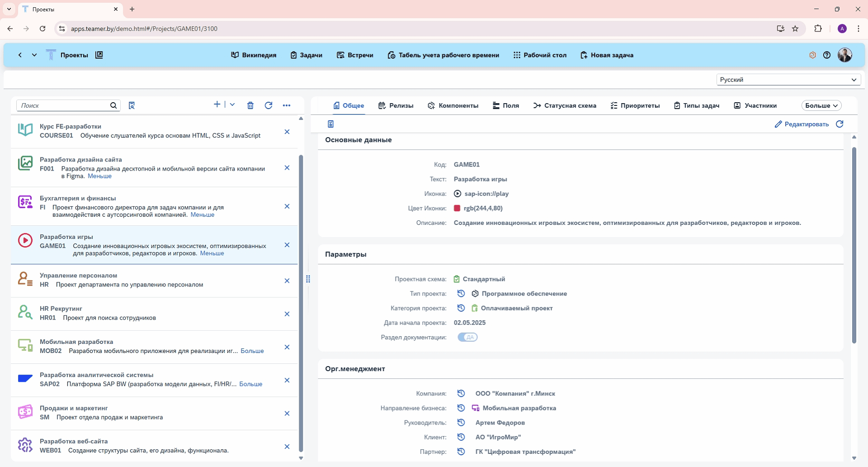Expand dropdown arrow next to plus icon
This screenshot has width=868, height=467.
coord(232,105)
